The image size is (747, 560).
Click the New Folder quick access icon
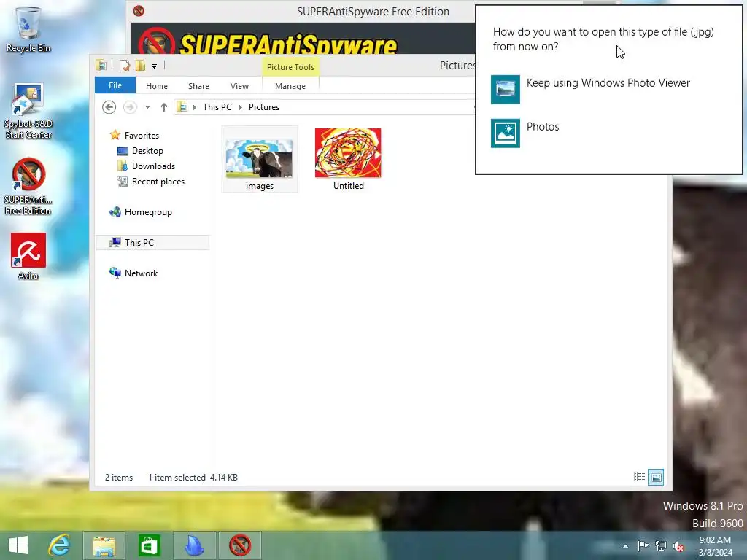click(140, 66)
